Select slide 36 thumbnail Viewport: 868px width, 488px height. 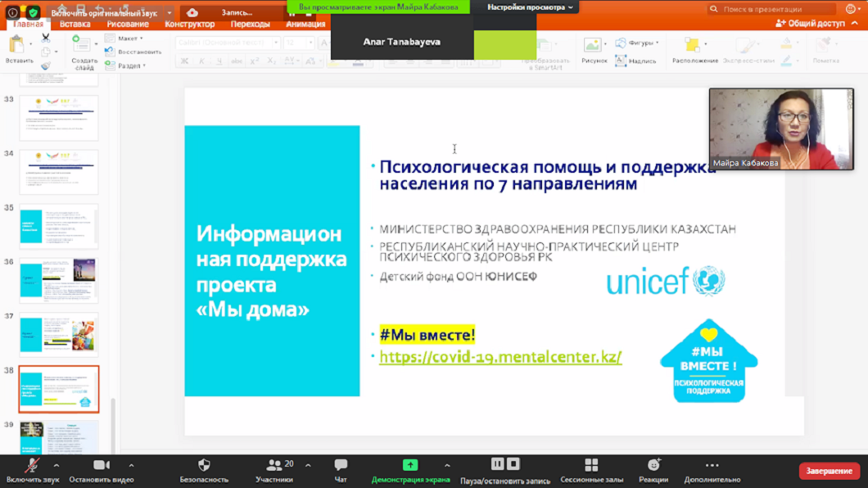pyautogui.click(x=59, y=280)
